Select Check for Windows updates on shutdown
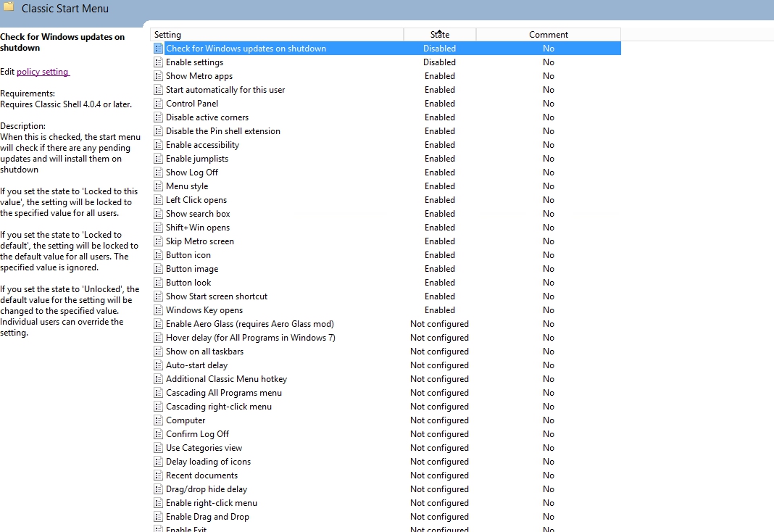 pyautogui.click(x=246, y=49)
